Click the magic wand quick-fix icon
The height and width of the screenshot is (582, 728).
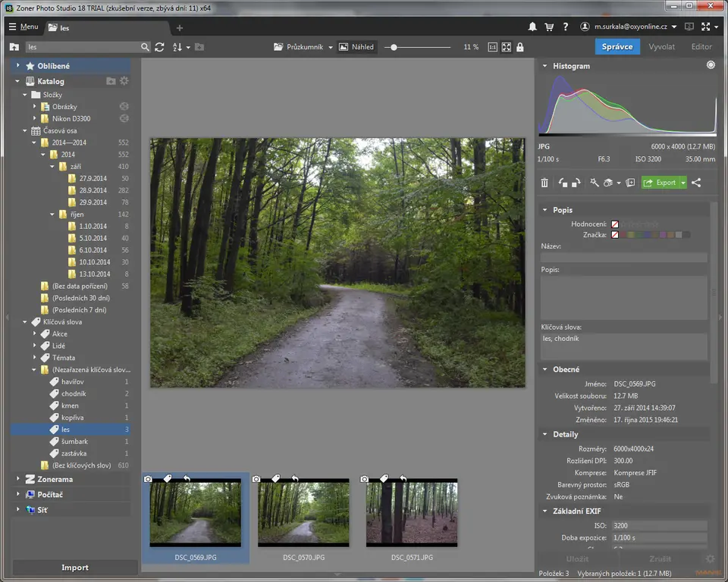click(595, 183)
